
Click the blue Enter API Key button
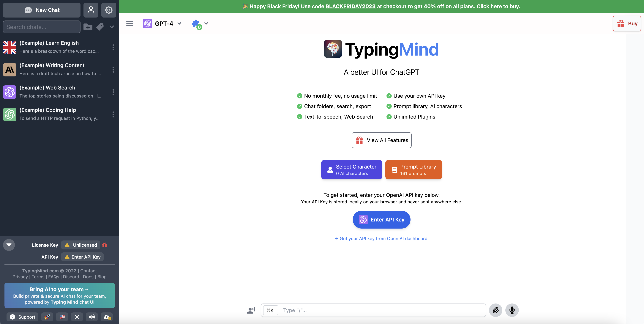coord(381,219)
